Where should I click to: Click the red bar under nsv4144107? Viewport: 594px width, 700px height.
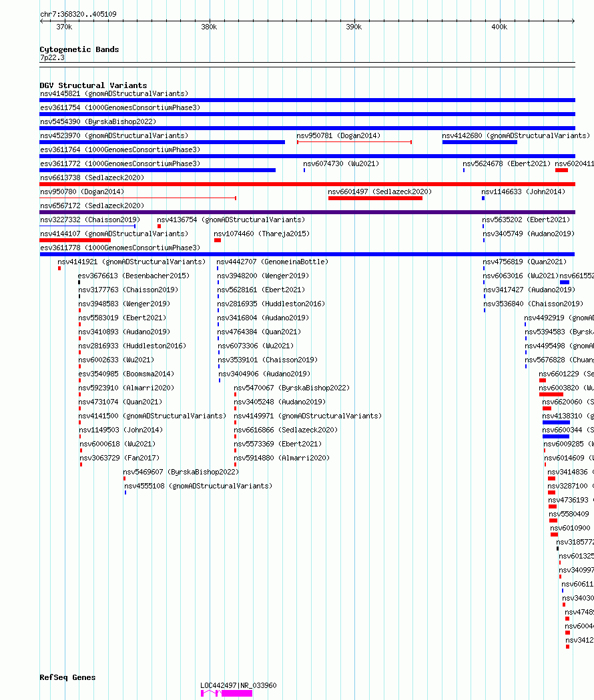75,240
